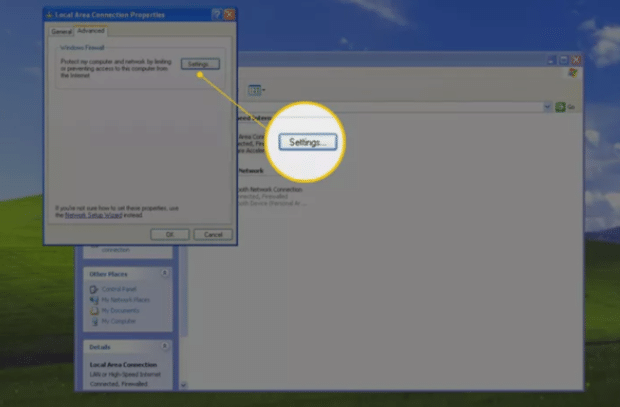
Task: Expand the address bar dropdown arrow
Action: point(547,107)
